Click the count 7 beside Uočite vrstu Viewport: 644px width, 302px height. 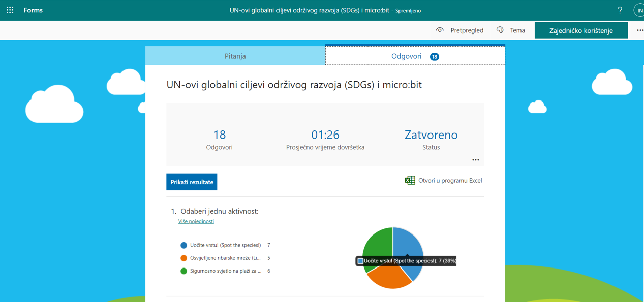coord(269,245)
